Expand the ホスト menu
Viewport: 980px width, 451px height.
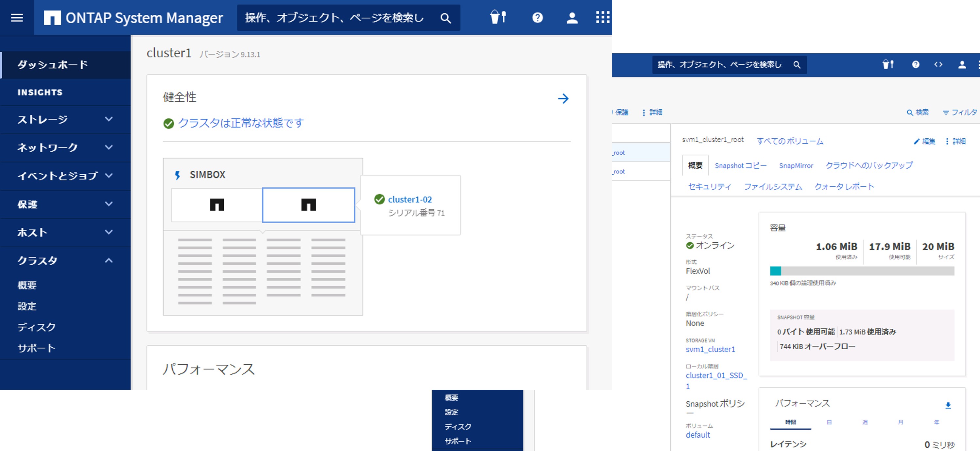click(x=65, y=233)
